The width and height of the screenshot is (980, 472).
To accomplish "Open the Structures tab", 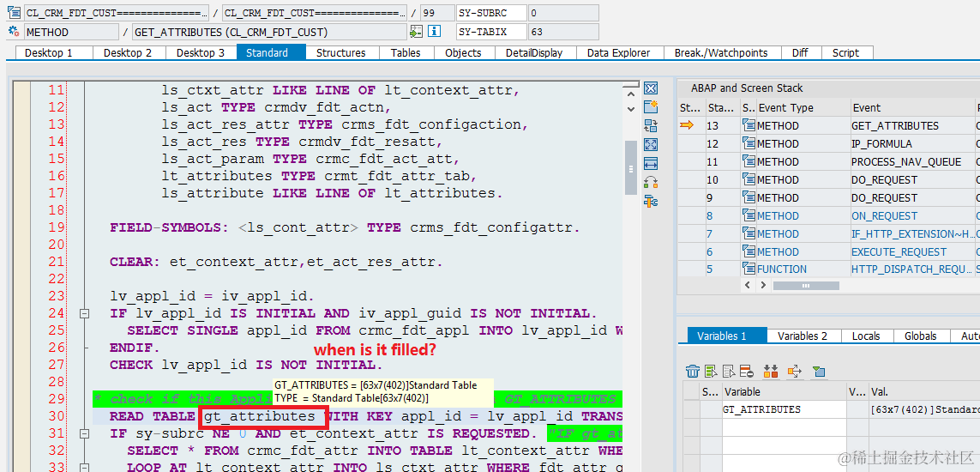I will click(340, 53).
